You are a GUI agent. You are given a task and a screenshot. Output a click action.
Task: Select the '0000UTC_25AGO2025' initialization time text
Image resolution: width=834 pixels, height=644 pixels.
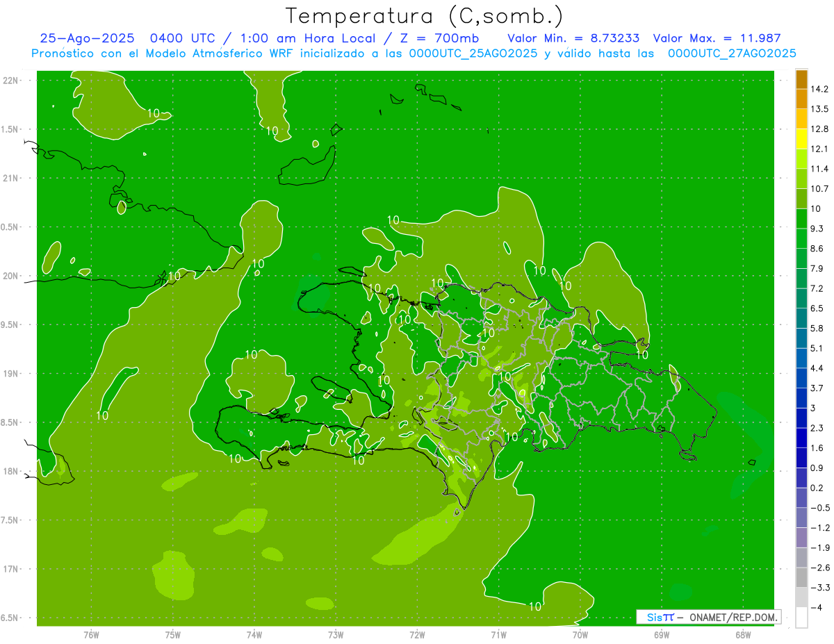coord(473,53)
